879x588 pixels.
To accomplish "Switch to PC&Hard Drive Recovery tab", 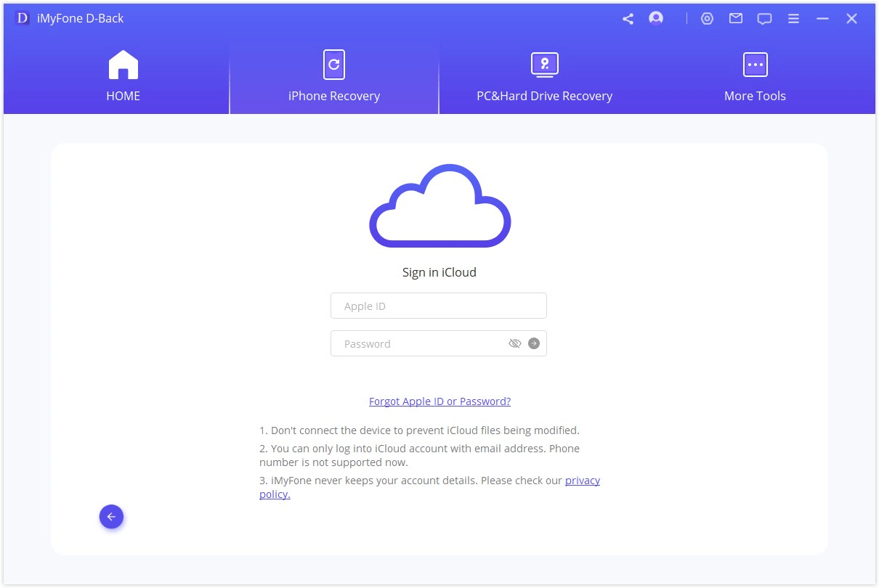I will point(544,77).
